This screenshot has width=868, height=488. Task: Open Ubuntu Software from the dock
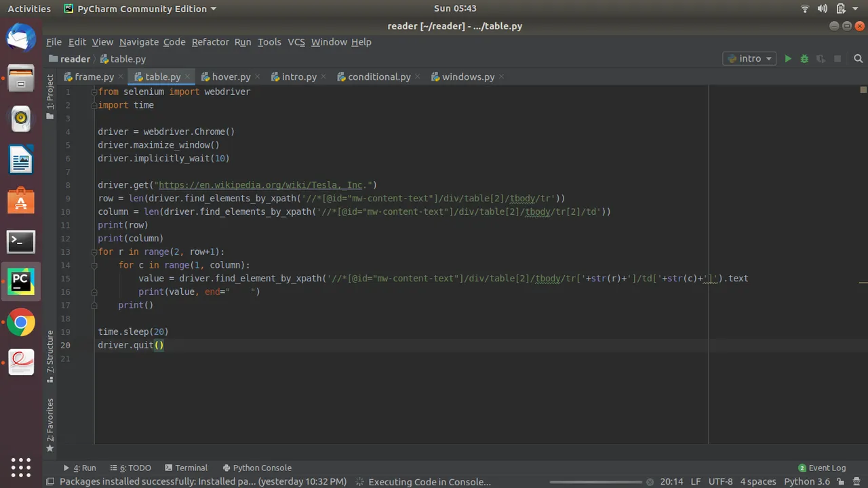pos(21,201)
